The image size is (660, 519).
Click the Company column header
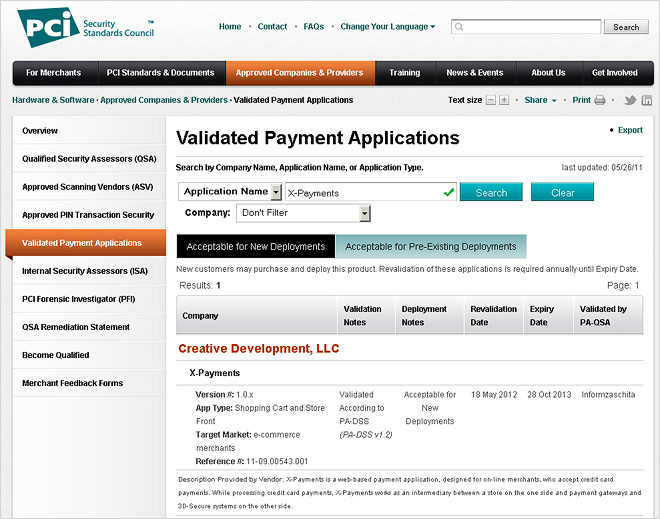pos(257,316)
